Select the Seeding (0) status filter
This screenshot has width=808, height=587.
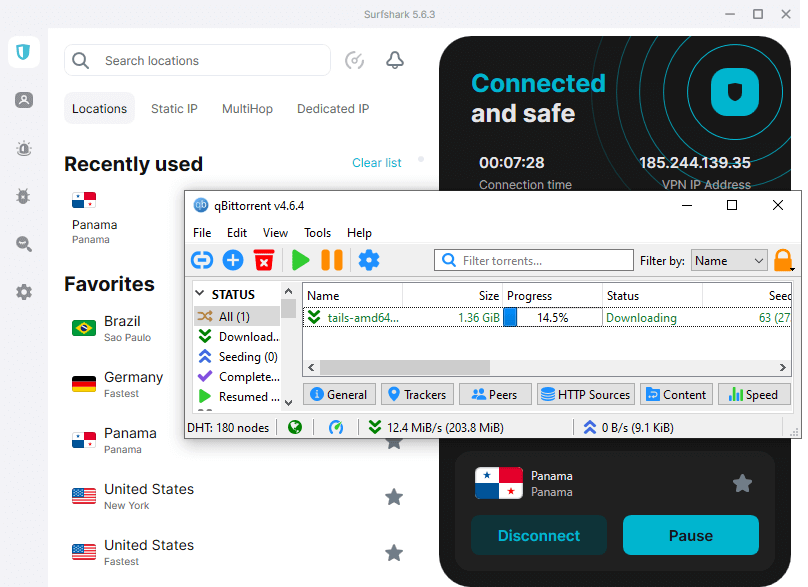click(238, 357)
